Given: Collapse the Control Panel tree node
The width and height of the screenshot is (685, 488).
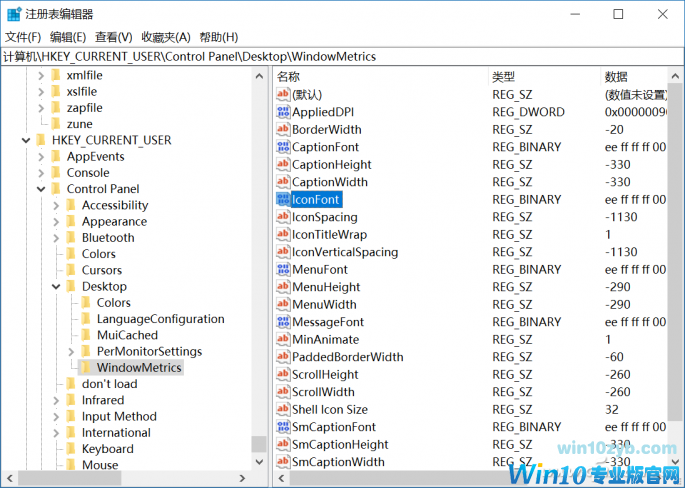Looking at the screenshot, I should pyautogui.click(x=41, y=189).
